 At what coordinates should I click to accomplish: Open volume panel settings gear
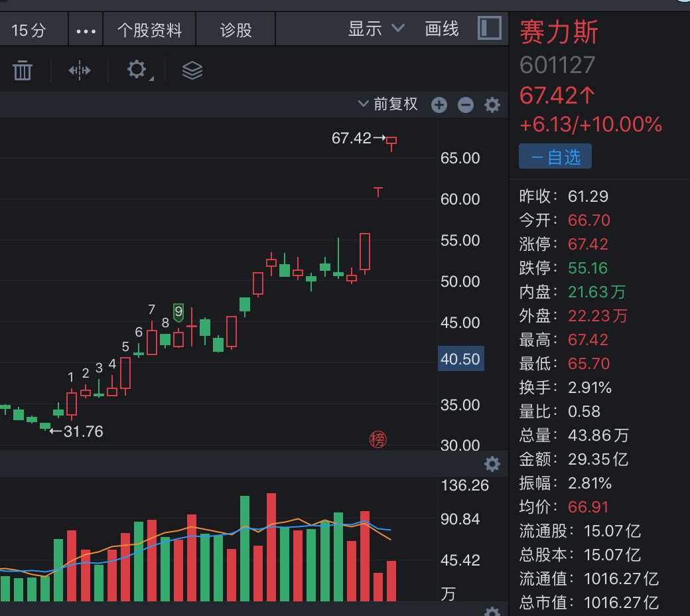pos(492,463)
